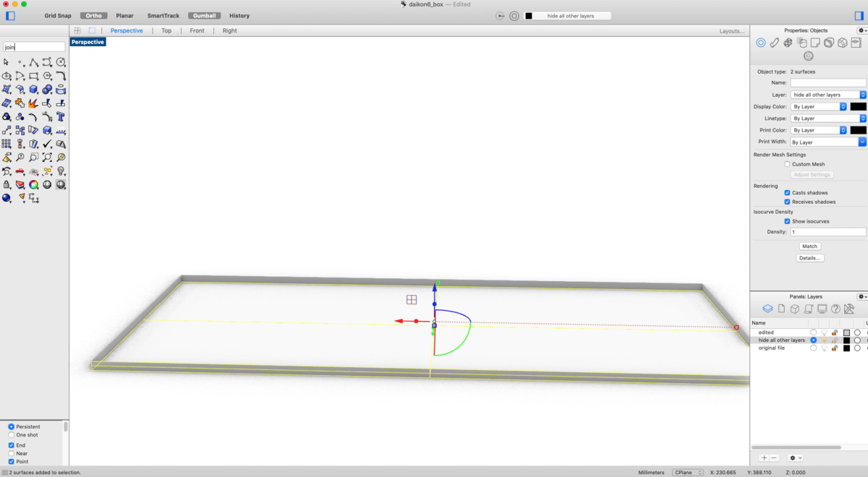The width and height of the screenshot is (868, 477).
Task: Click the Match button
Action: 809,246
